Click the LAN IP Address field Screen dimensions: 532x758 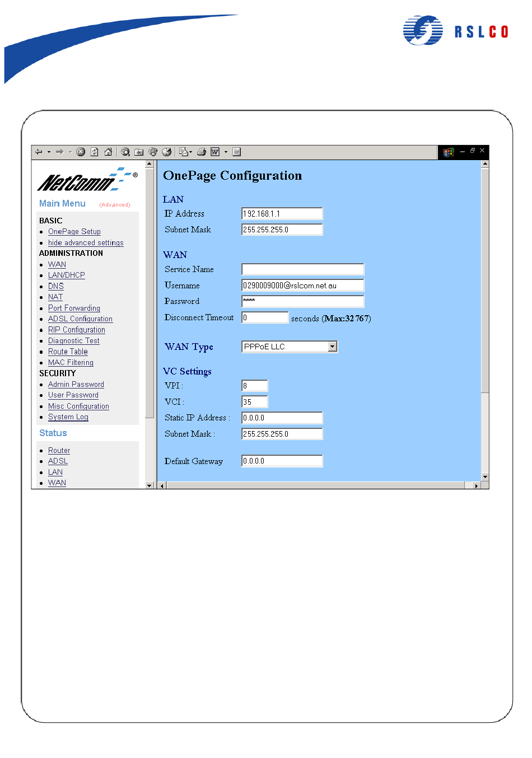click(x=282, y=214)
